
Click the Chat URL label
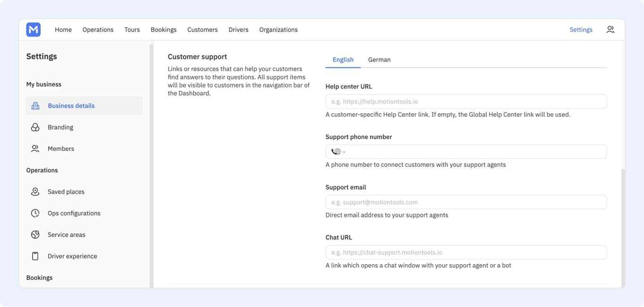(x=339, y=238)
